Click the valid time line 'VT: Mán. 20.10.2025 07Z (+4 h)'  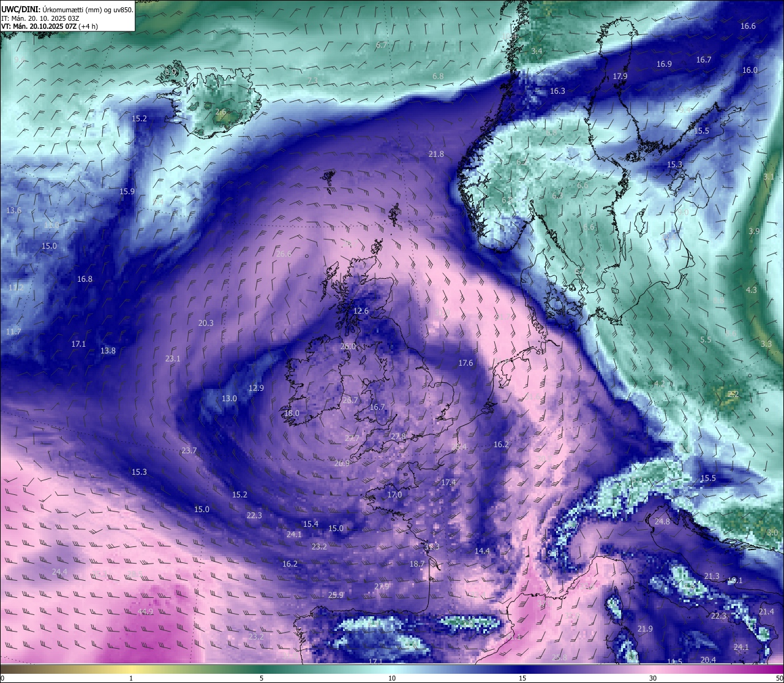click(50, 26)
